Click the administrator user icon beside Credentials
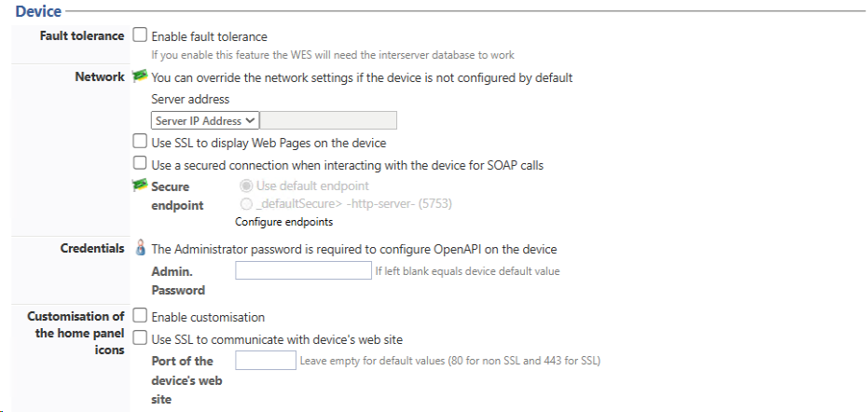 [x=141, y=248]
